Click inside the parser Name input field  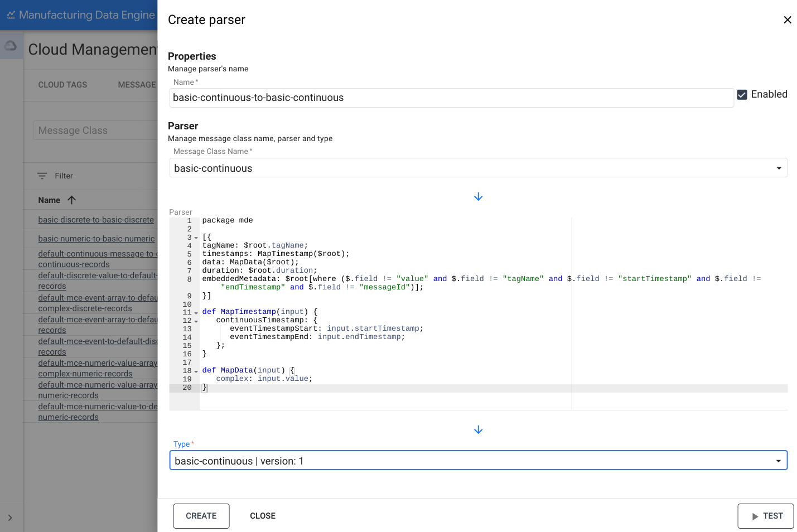tap(390, 98)
